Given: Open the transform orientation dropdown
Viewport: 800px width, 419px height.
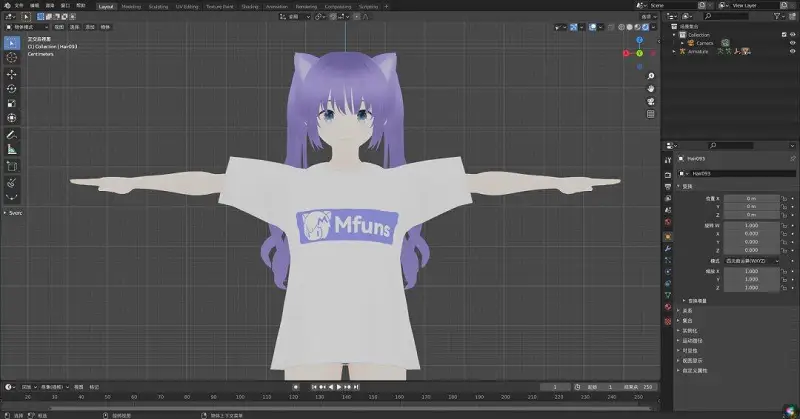Looking at the screenshot, I should click(x=294, y=17).
